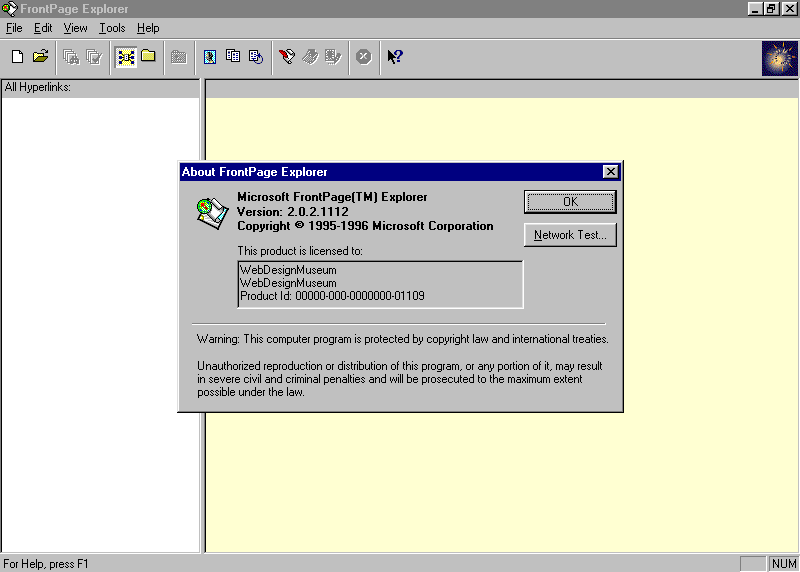Click the New FrontPage Web icon

point(17,57)
